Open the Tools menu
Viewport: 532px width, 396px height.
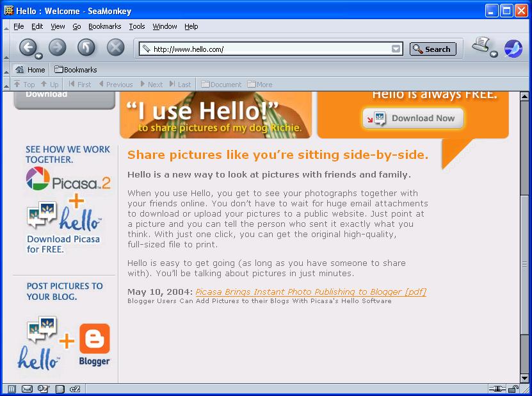pyautogui.click(x=137, y=26)
